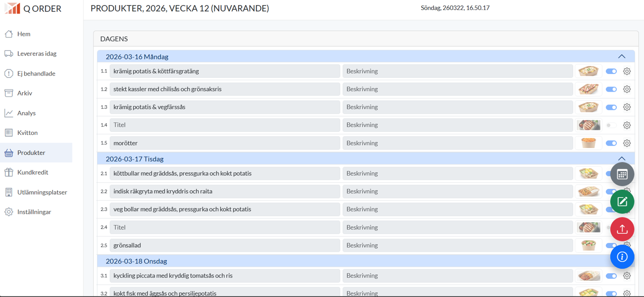The image size is (644, 297).
Task: Click the Beskrivning field for grönsallad
Action: tap(458, 246)
